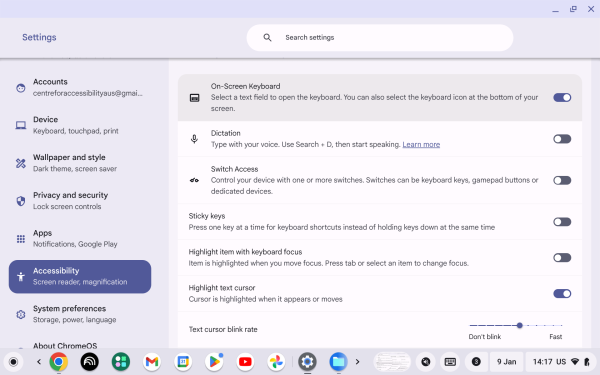Click the Wi-Fi status icon in the tray

[x=575, y=362]
